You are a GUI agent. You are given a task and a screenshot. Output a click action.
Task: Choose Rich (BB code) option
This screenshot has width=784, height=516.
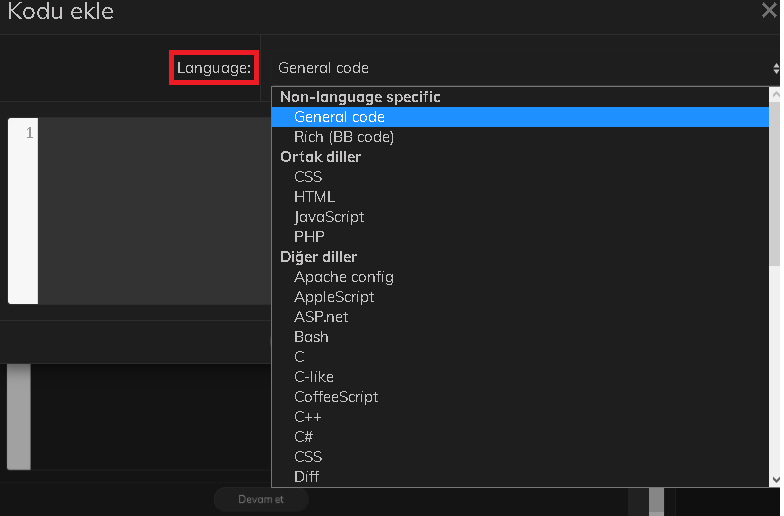pyautogui.click(x=343, y=137)
